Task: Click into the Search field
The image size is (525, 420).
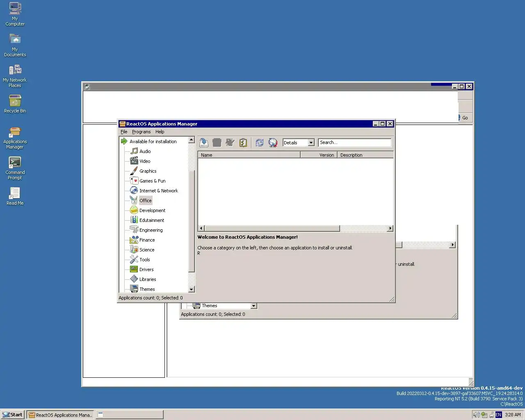Action: (355, 142)
